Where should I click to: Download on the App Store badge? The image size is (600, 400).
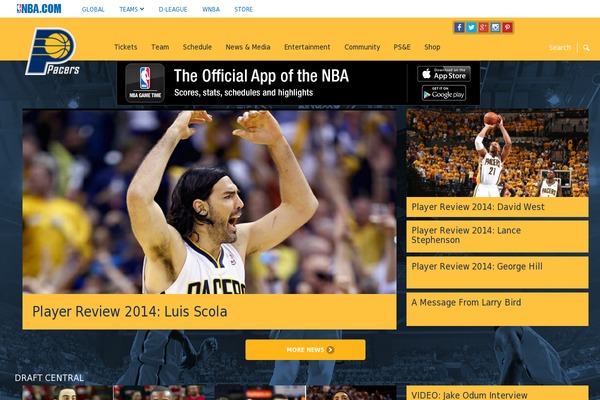pos(444,73)
